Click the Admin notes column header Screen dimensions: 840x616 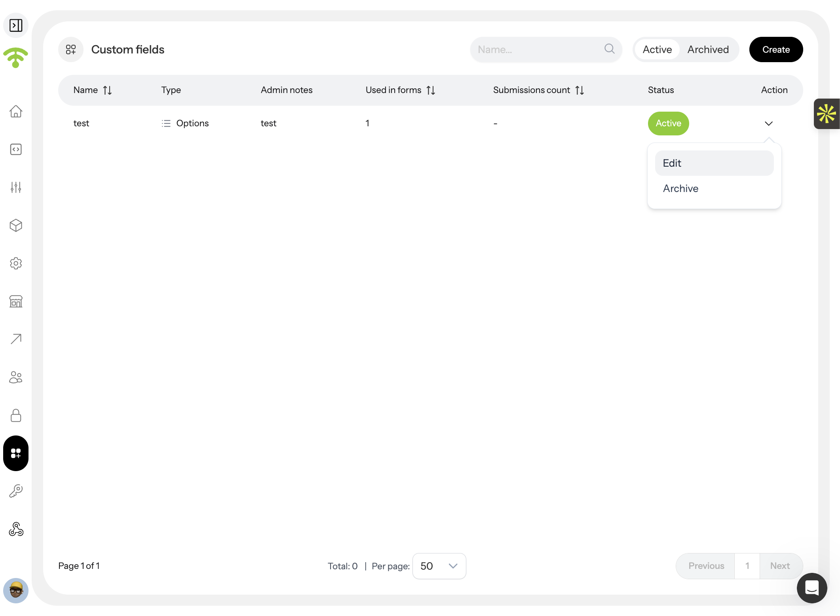[287, 90]
